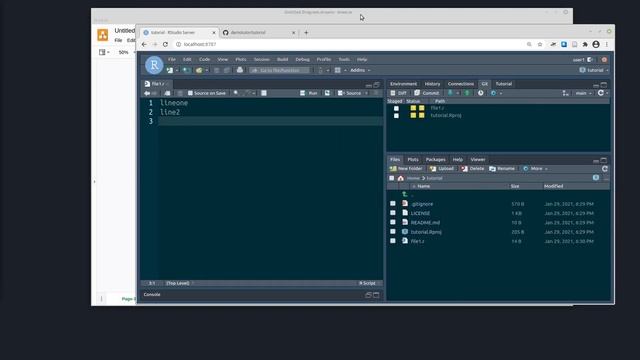Open the Source button dropdown arrow
Viewport: 640px width, 360px height.
(366, 93)
